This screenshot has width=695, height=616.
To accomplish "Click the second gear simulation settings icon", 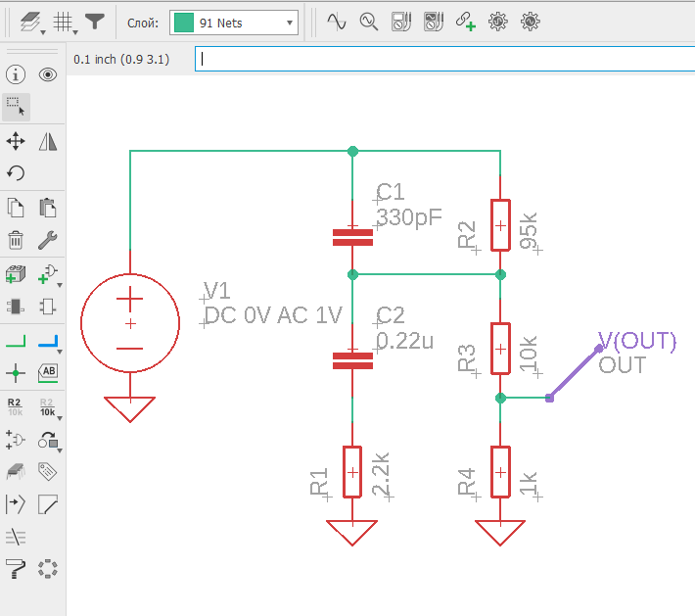I will 531,22.
